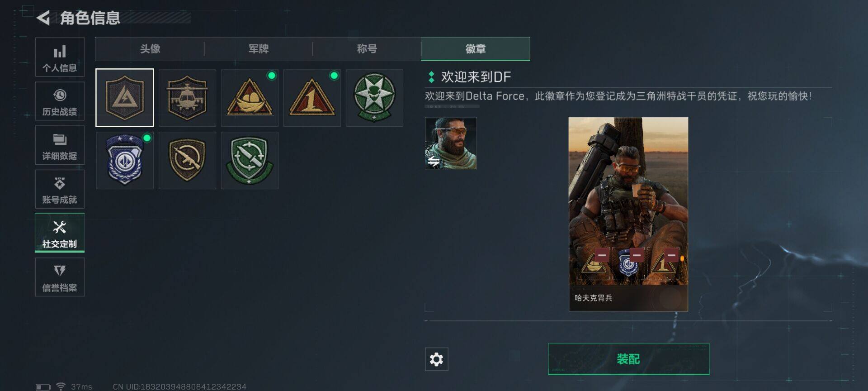Open the 历史战绩 sidebar section

click(60, 101)
